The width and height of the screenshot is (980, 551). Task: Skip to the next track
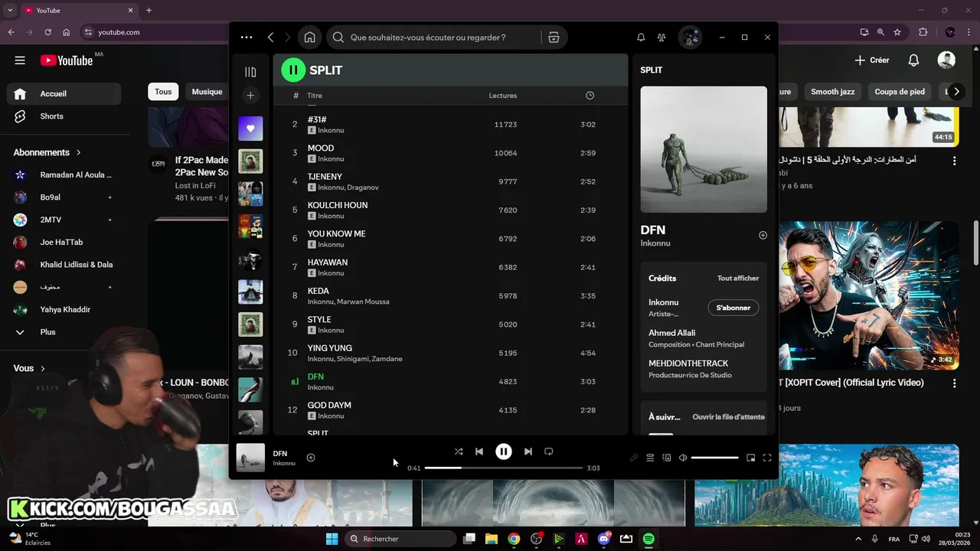pyautogui.click(x=528, y=452)
